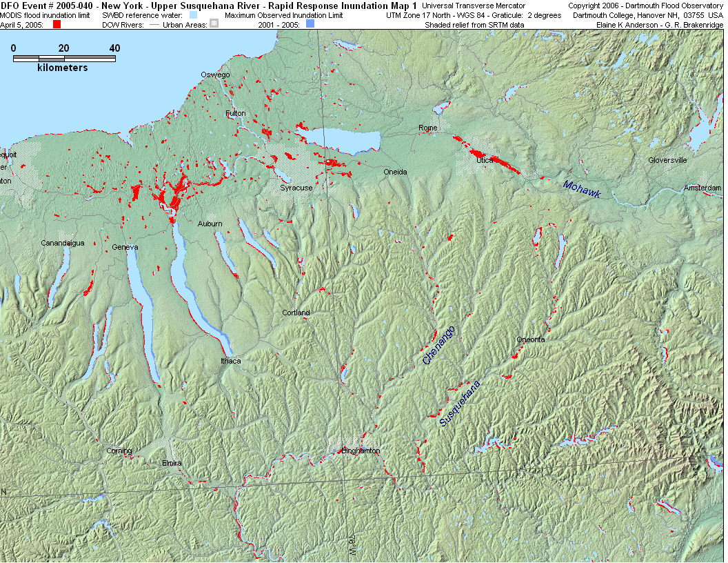Click the Dartmouth Flood Observatory copyright text
The width and height of the screenshot is (728, 563).
pyautogui.click(x=645, y=6)
